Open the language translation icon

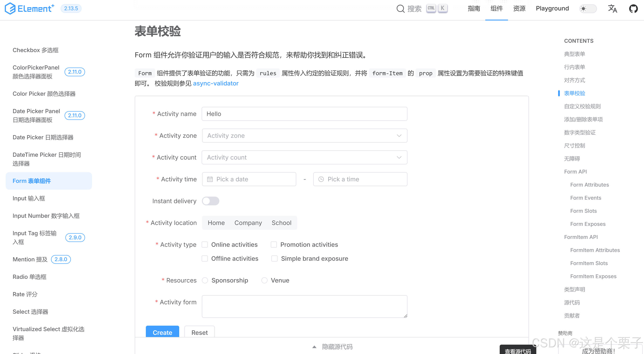(x=612, y=9)
